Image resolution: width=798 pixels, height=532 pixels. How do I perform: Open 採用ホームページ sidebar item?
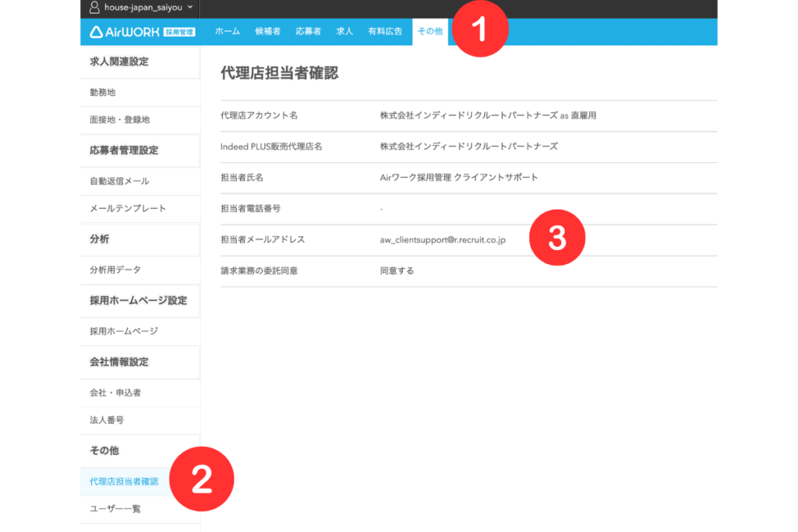(140, 332)
